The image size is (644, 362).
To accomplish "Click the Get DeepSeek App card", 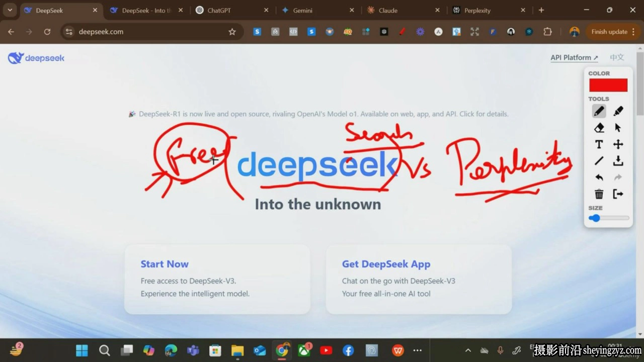I will [x=419, y=279].
